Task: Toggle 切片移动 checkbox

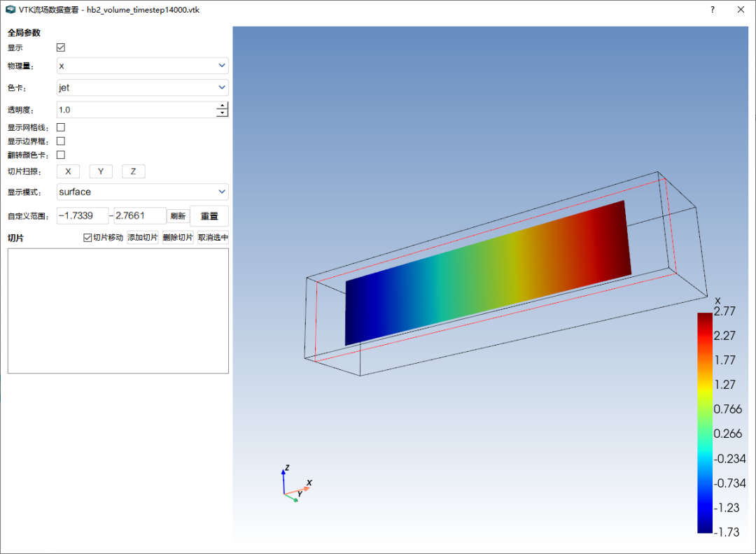Action: [87, 238]
